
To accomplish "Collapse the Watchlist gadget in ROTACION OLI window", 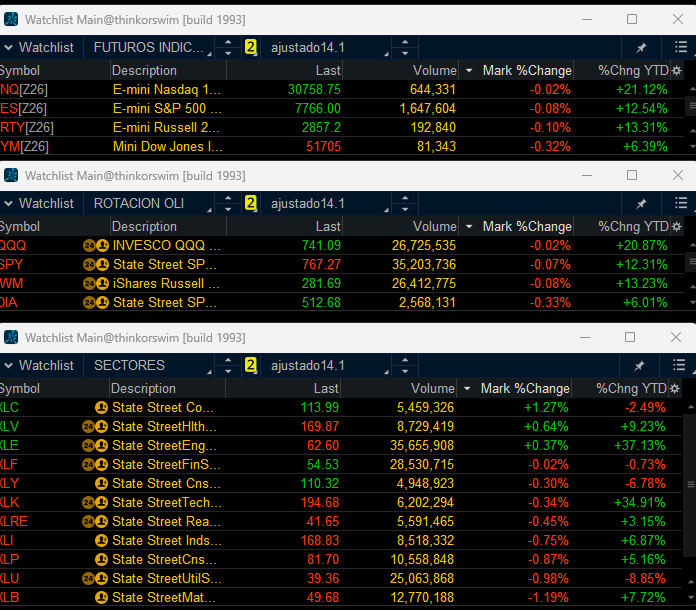I will pos(8,203).
